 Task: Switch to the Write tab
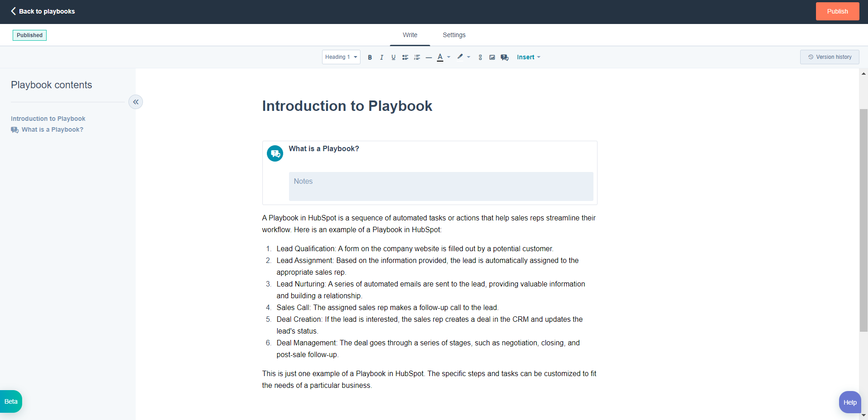point(409,35)
